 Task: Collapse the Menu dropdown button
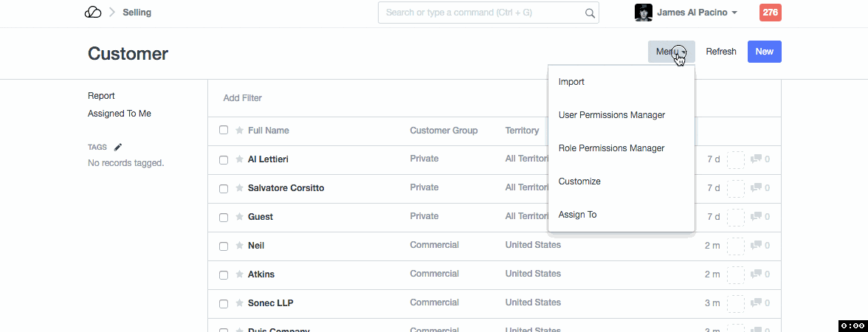[671, 52]
